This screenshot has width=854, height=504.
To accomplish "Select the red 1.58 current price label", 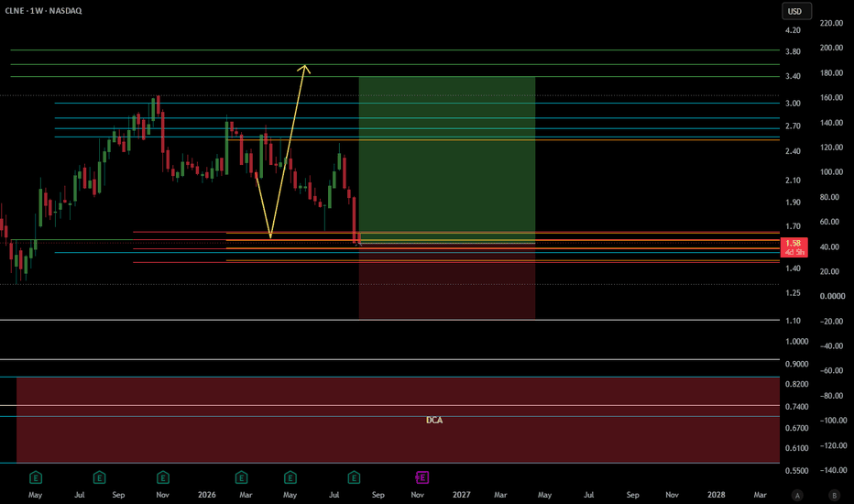I will tap(794, 247).
